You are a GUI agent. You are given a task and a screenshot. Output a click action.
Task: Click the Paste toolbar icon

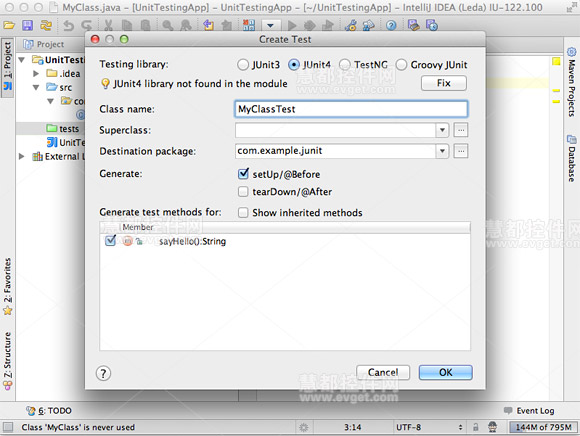(x=145, y=25)
